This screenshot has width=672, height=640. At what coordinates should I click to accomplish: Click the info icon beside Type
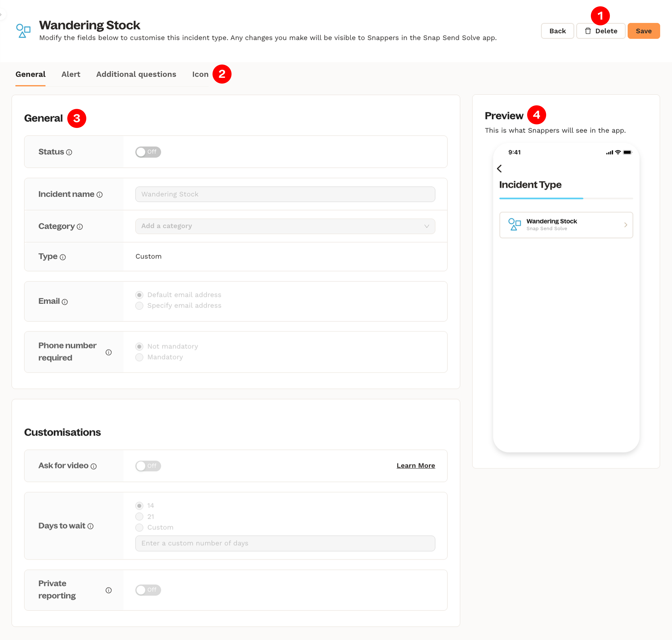pyautogui.click(x=63, y=257)
